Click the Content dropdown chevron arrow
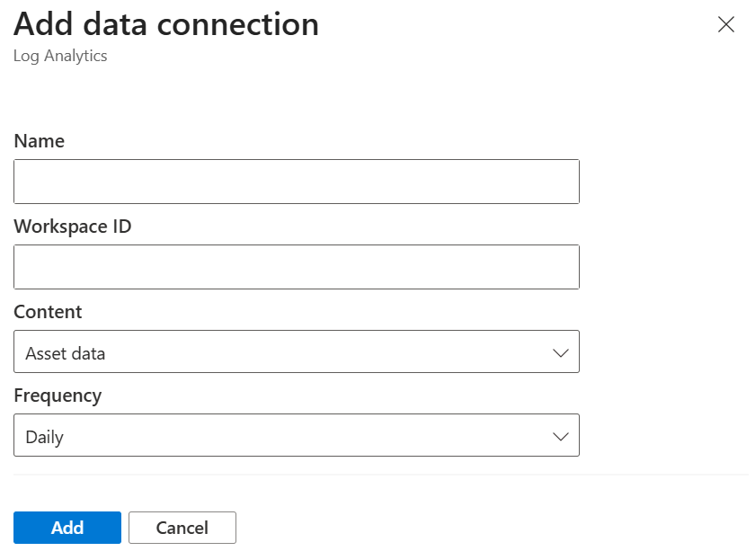The image size is (755, 560). pos(561,351)
